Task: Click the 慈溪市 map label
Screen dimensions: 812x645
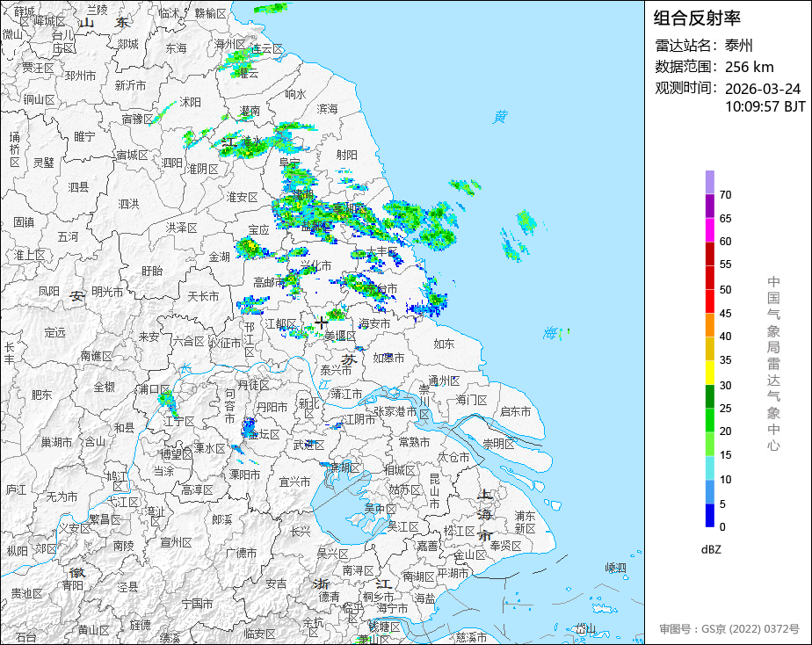Action: pyautogui.click(x=471, y=637)
